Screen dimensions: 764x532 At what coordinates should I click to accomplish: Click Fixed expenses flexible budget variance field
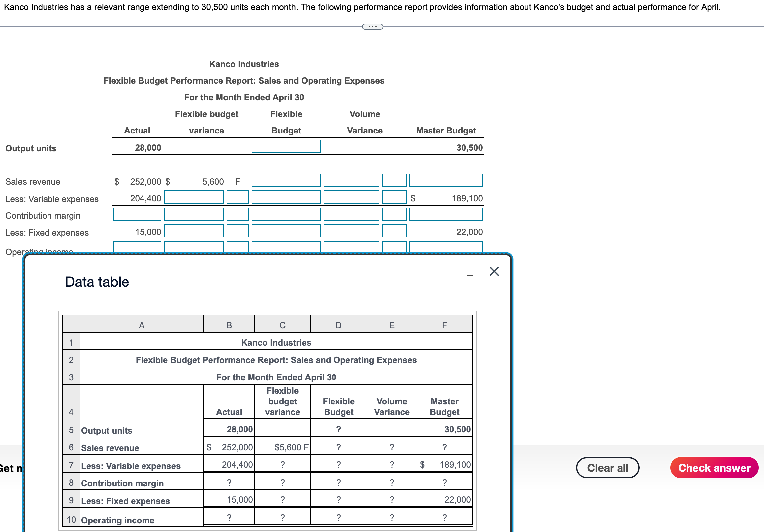(x=194, y=231)
